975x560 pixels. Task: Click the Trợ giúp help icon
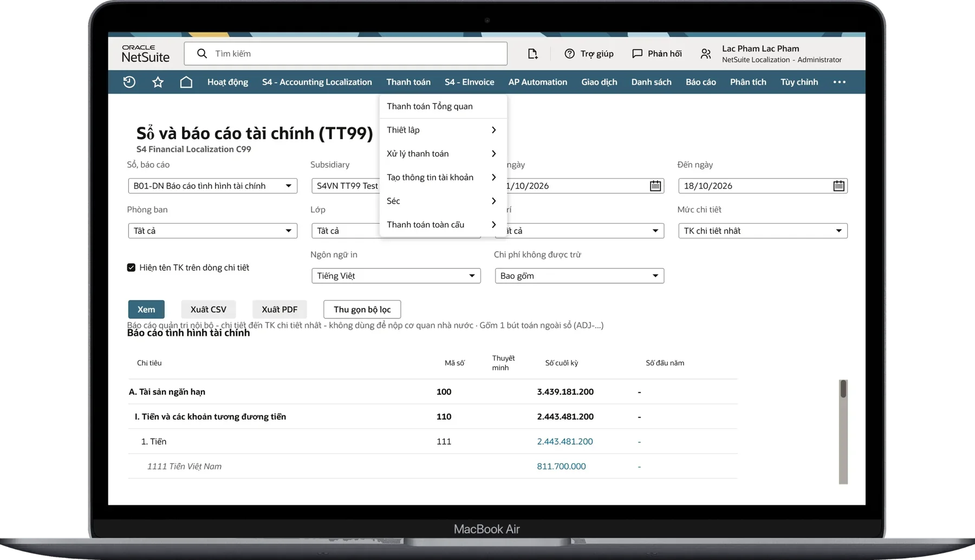[569, 54]
